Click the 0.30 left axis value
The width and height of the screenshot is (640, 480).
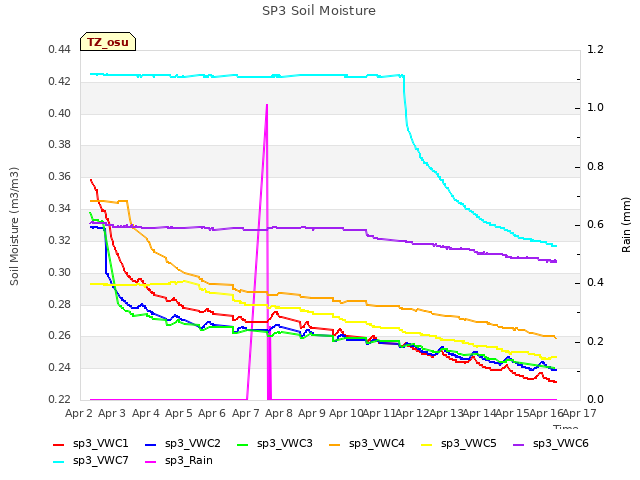tap(60, 272)
